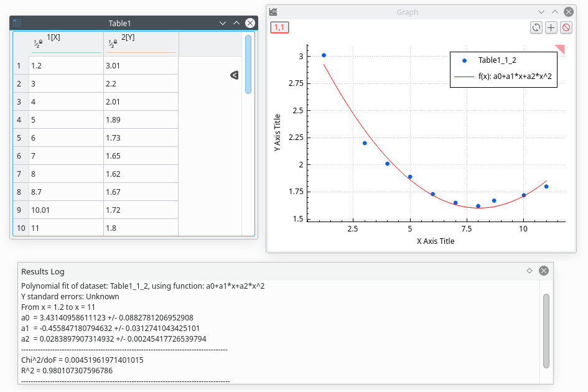The image size is (588, 392).
Task: Add a new layer using the plus icon
Action: [551, 27]
